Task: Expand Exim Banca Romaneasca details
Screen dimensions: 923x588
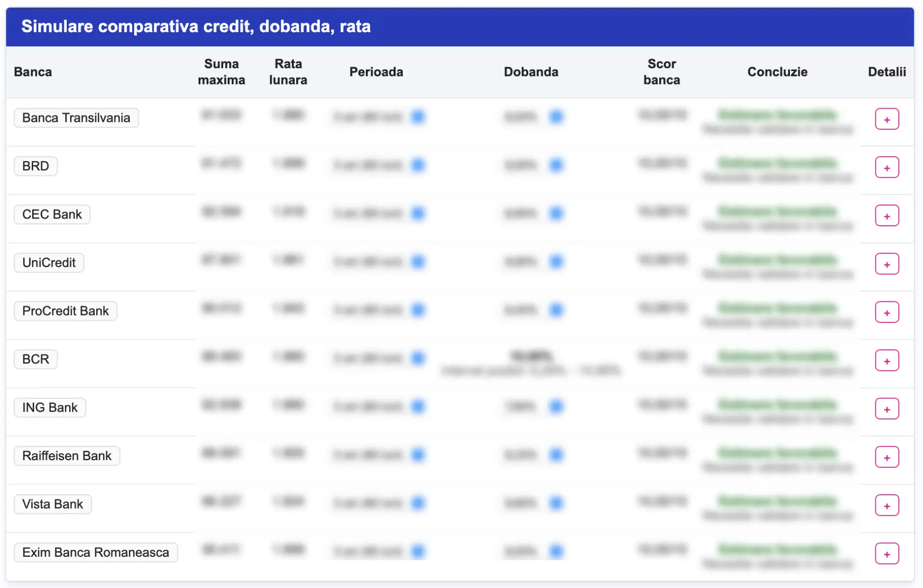Action: pos(886,554)
